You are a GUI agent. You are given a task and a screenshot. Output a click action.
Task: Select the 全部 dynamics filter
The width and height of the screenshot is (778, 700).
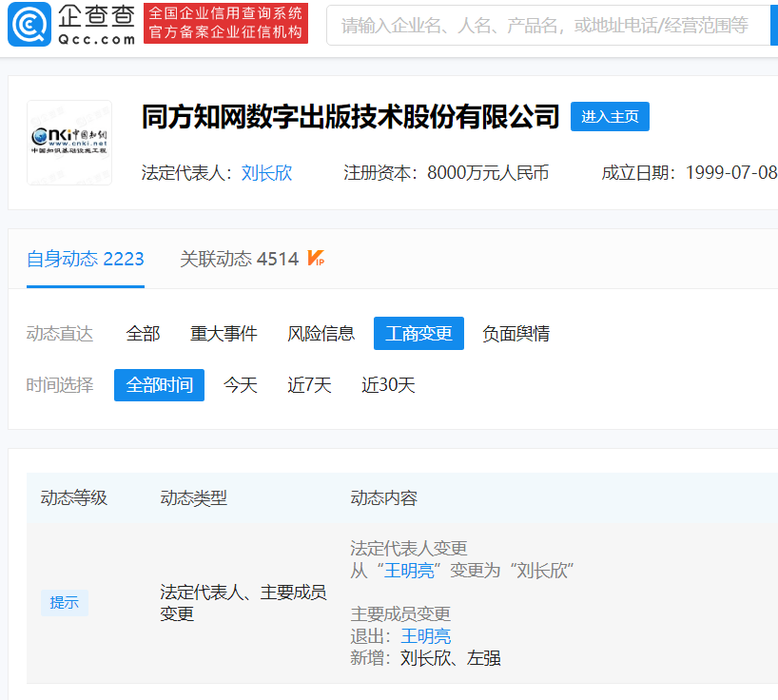click(143, 334)
